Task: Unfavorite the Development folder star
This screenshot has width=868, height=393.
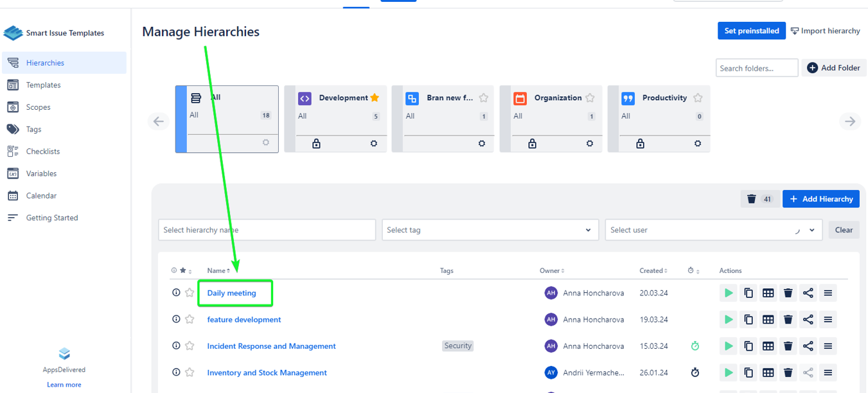Action: click(x=375, y=98)
